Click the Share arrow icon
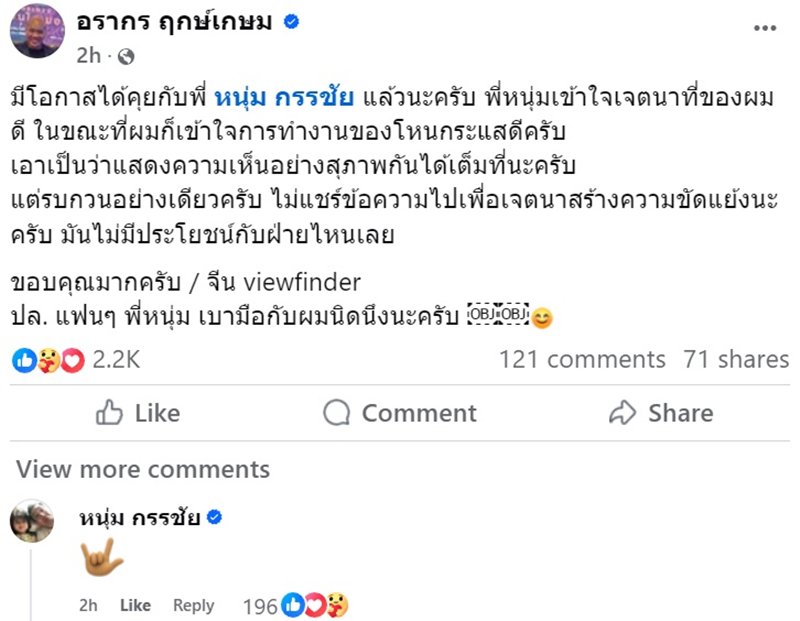This screenshot has height=621, width=800. point(624,413)
